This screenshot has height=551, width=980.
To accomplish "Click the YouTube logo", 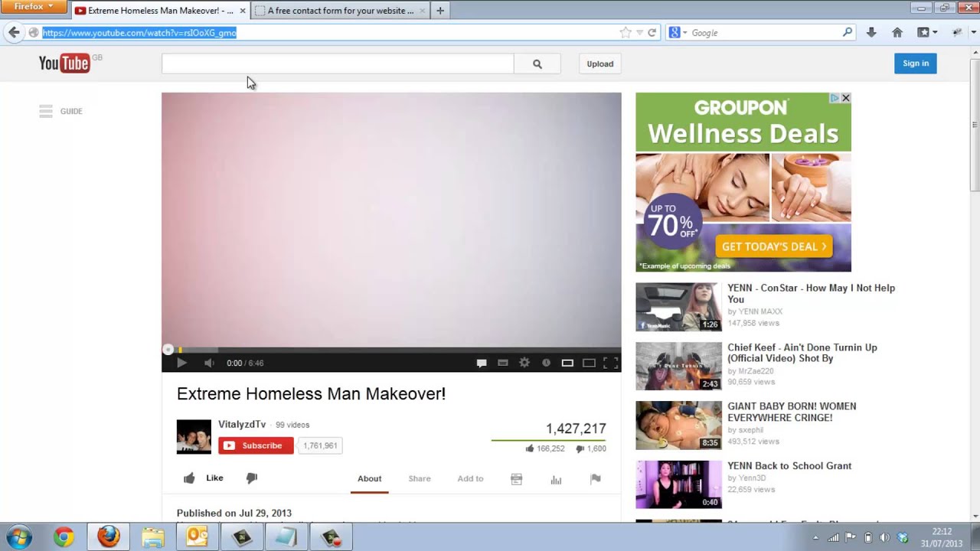I will [65, 64].
